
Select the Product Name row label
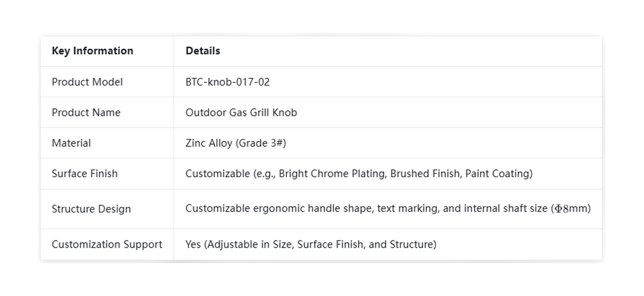tap(86, 113)
